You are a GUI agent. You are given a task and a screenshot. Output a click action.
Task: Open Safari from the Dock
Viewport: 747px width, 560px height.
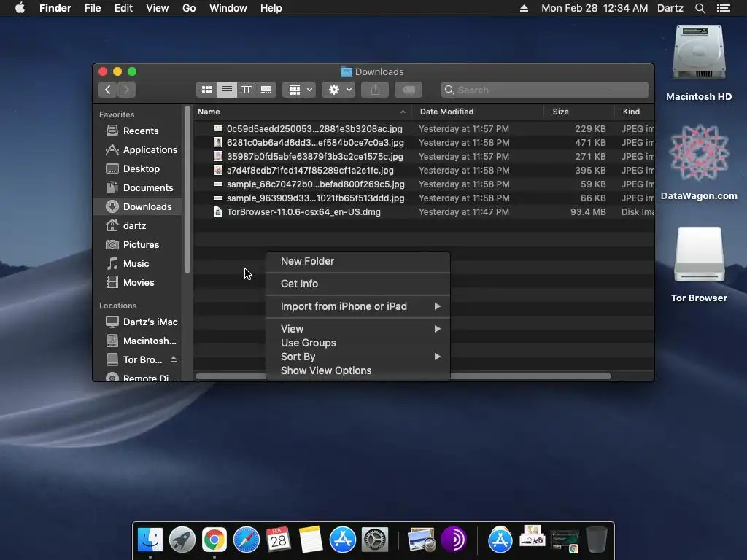247,540
